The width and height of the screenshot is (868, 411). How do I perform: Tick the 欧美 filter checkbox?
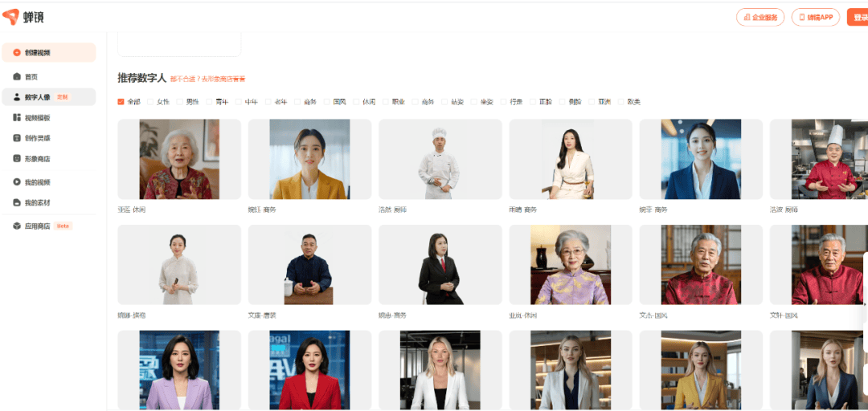621,102
